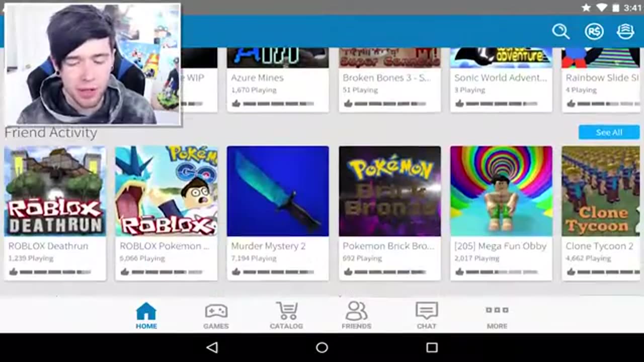
Task: Click the Friend Activity section heading
Action: (x=50, y=132)
